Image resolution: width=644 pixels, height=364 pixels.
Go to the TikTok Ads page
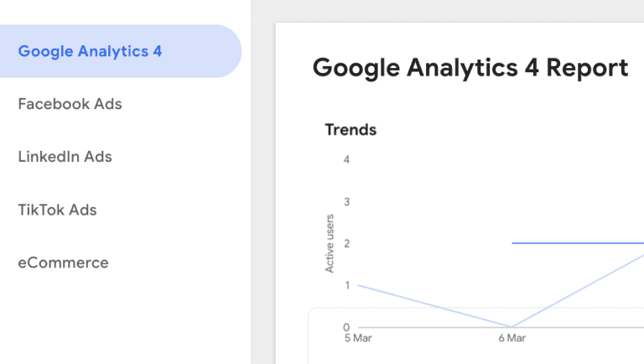[57, 210]
